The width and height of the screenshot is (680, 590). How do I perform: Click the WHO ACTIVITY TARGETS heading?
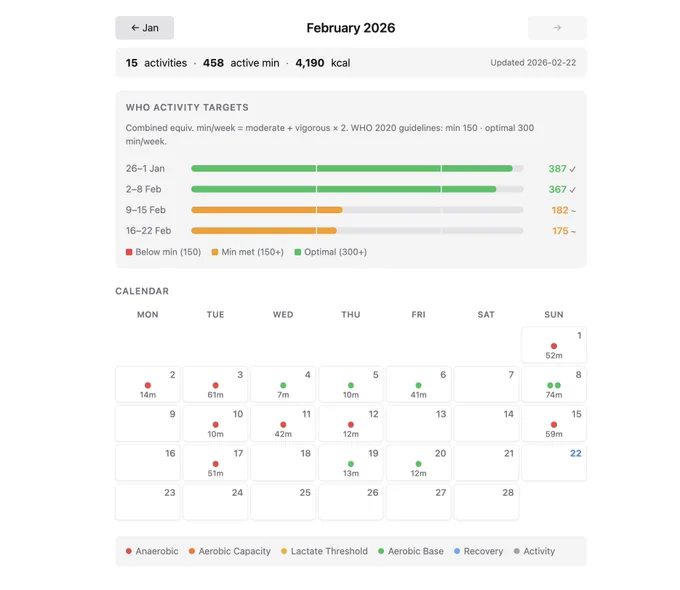pos(187,107)
